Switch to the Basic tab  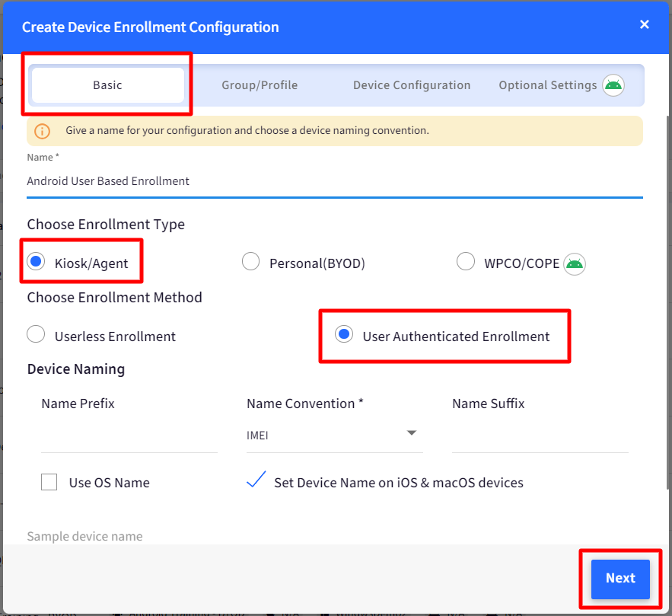108,85
